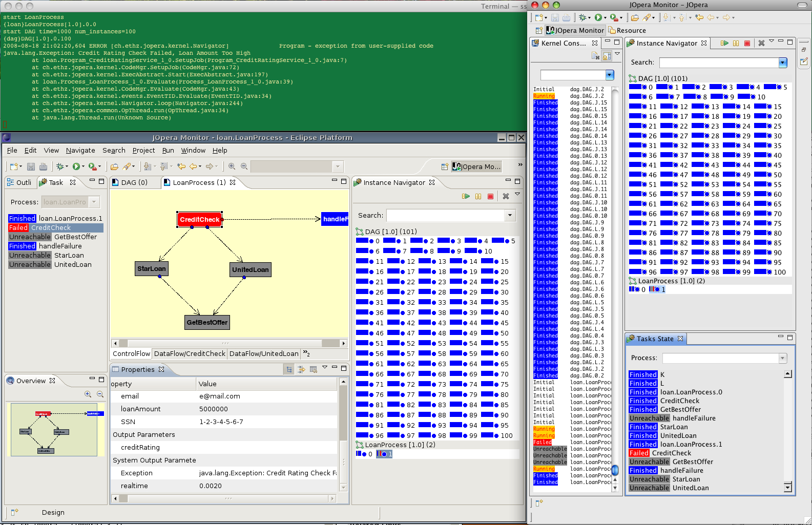The height and width of the screenshot is (525, 812).
Task: Click green Run button in Eclipse Platform toolbar
Action: pos(76,166)
